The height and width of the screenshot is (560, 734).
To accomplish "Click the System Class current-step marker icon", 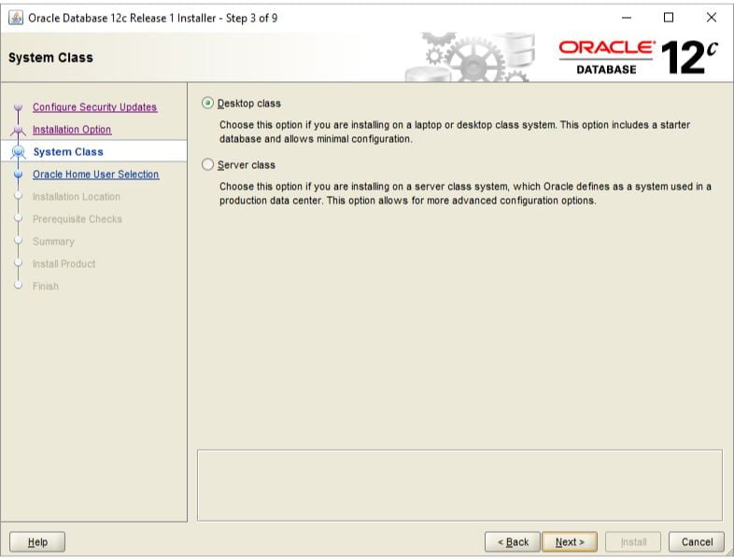I will (x=19, y=151).
